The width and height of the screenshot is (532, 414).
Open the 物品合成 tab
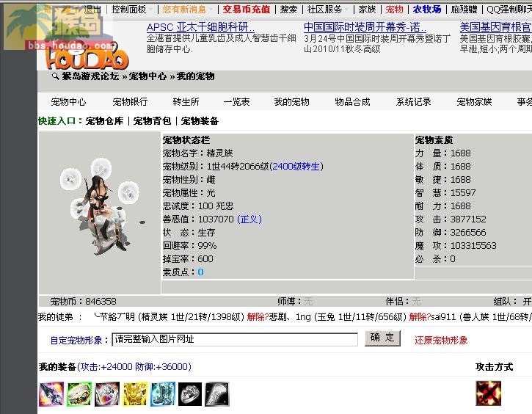pyautogui.click(x=352, y=102)
